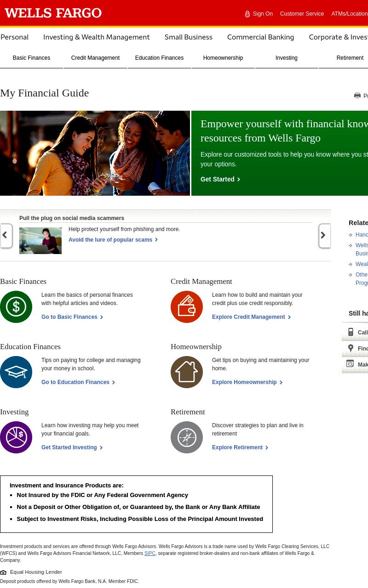The width and height of the screenshot is (368, 588).
Task: Click Go to Basic Finances link
Action: tap(72, 317)
